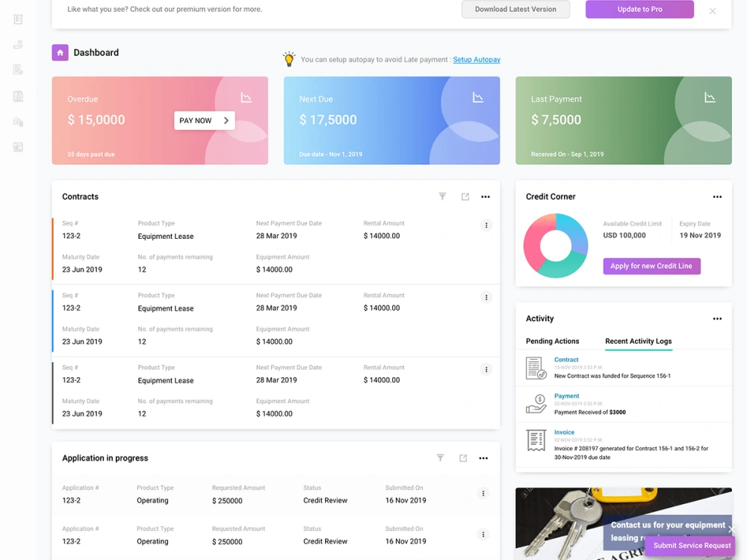Open the wallet and coins icon in sidebar

click(18, 122)
